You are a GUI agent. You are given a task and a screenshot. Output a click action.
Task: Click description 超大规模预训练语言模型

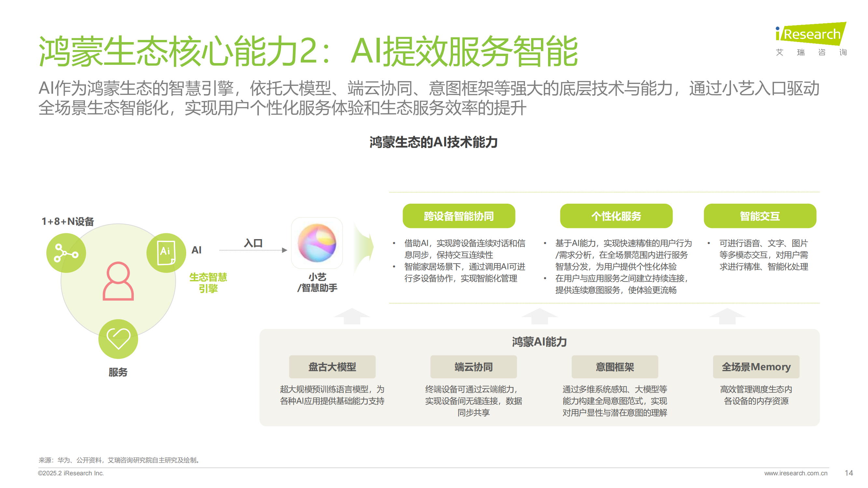point(332,395)
